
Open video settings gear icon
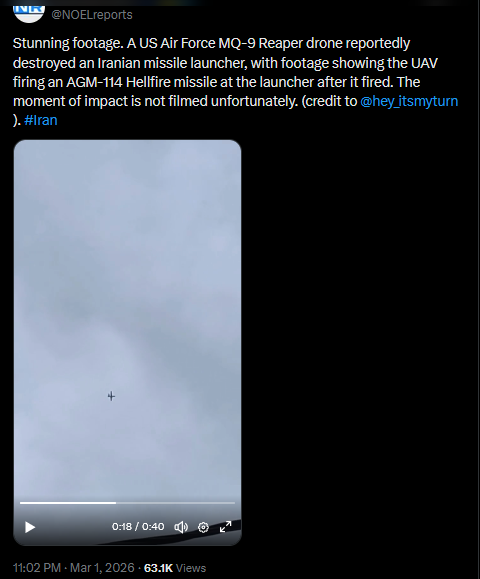pos(203,527)
